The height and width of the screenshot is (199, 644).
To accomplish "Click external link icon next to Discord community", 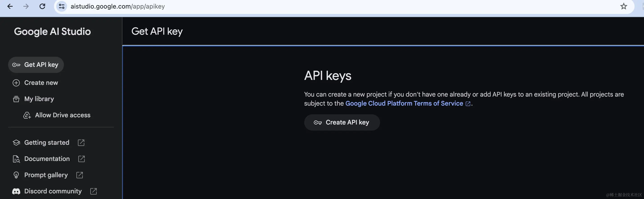I will (94, 191).
